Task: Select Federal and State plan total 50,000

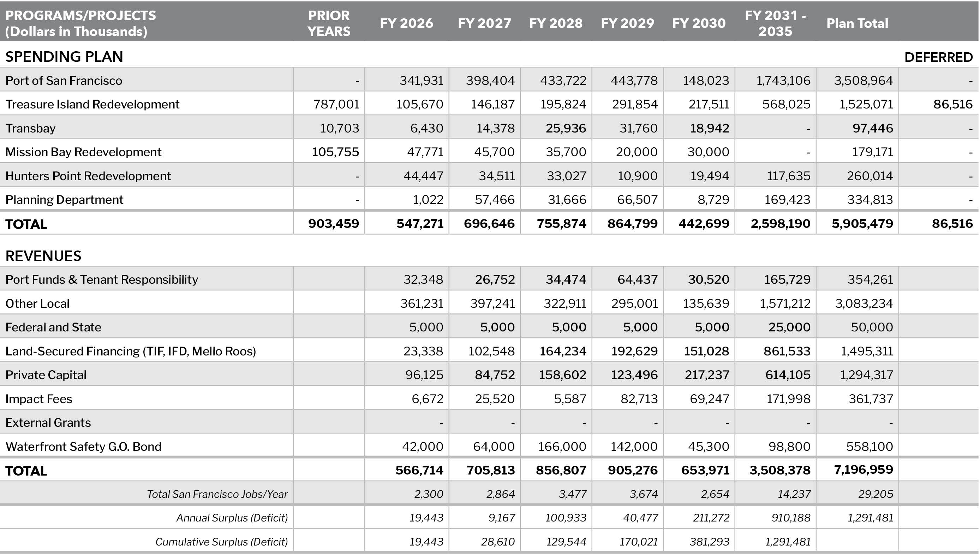Action: (x=872, y=327)
